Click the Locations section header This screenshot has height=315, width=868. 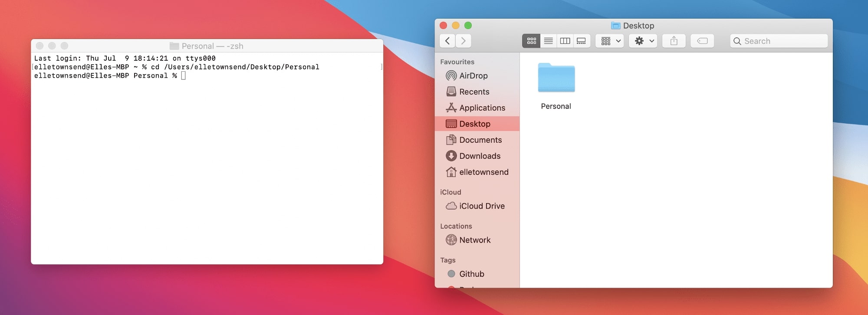click(456, 226)
